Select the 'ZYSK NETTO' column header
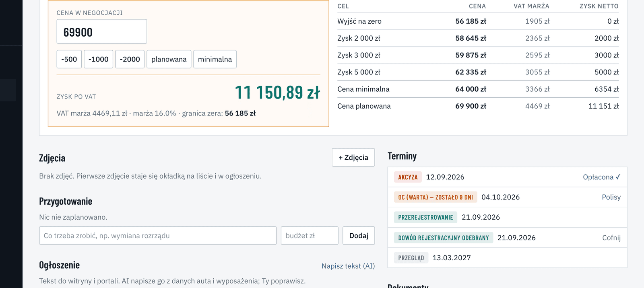Screen dimensions: 644x288 pos(599,6)
